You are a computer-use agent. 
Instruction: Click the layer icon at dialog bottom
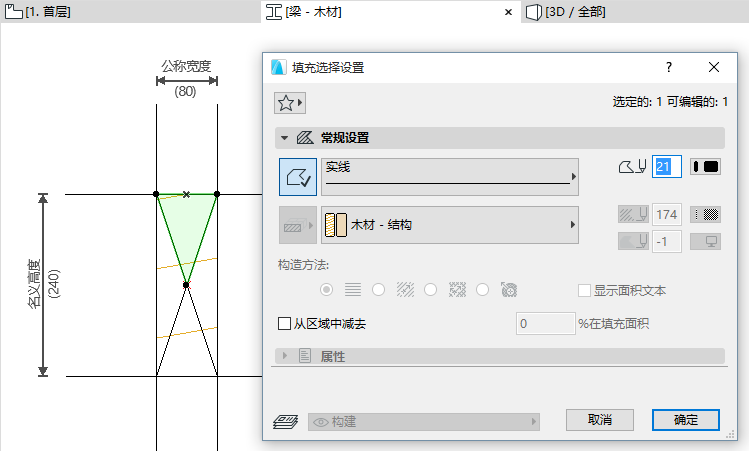click(x=287, y=421)
